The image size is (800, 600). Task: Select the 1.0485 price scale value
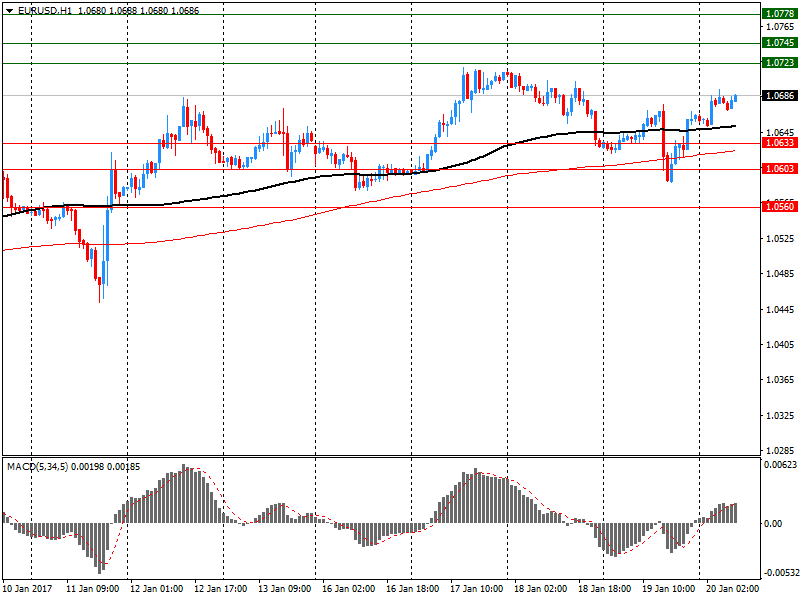(x=780, y=274)
